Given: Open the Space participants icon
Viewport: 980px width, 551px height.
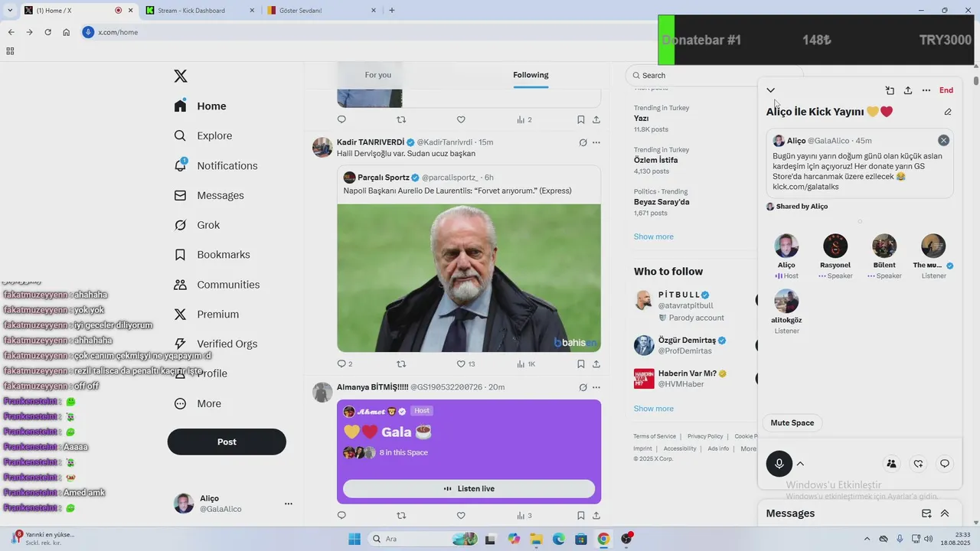Looking at the screenshot, I should pos(891,463).
